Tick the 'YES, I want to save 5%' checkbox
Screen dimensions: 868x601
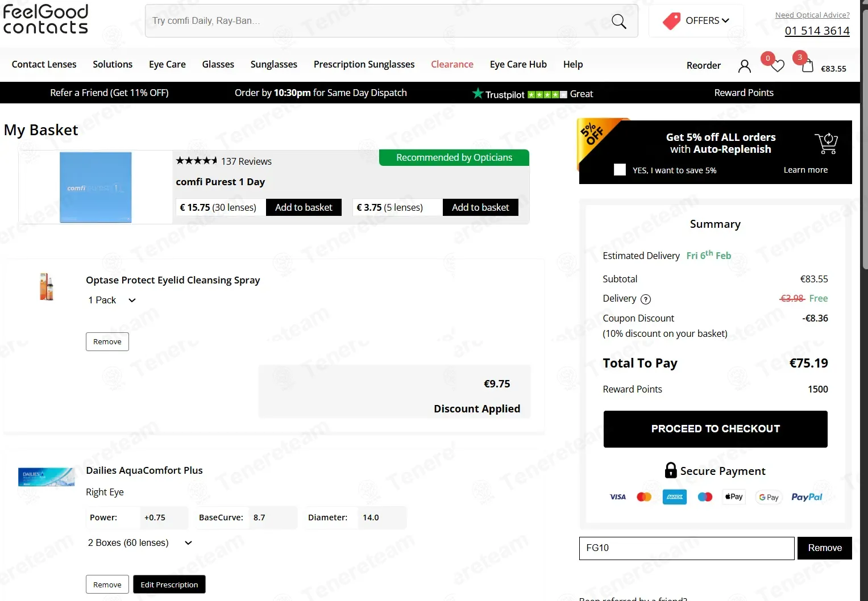pos(620,170)
